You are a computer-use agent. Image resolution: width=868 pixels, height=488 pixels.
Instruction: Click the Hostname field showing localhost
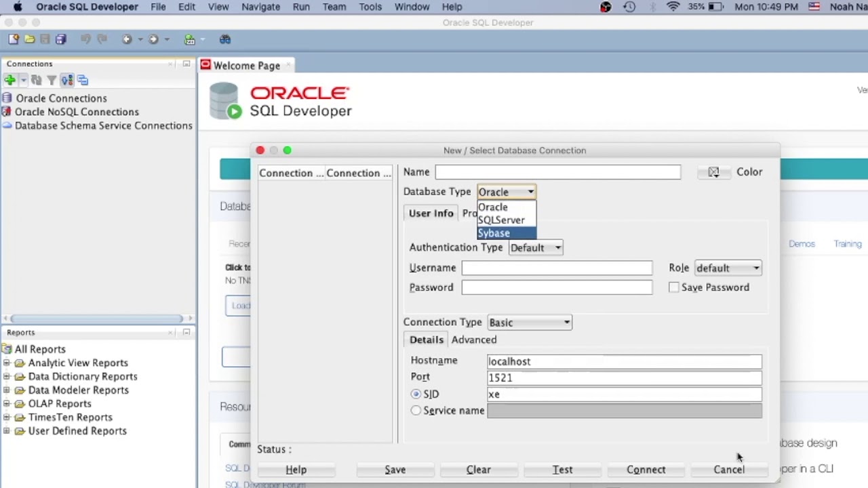[x=625, y=361]
